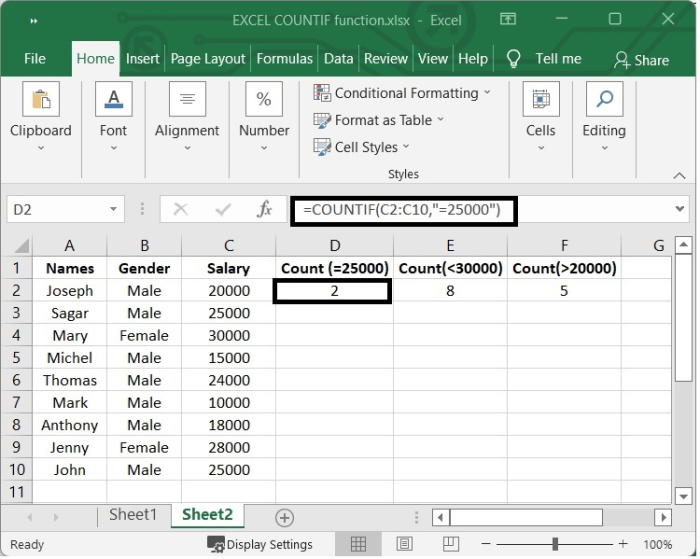
Task: Click the Insert Function fx icon
Action: click(x=265, y=210)
